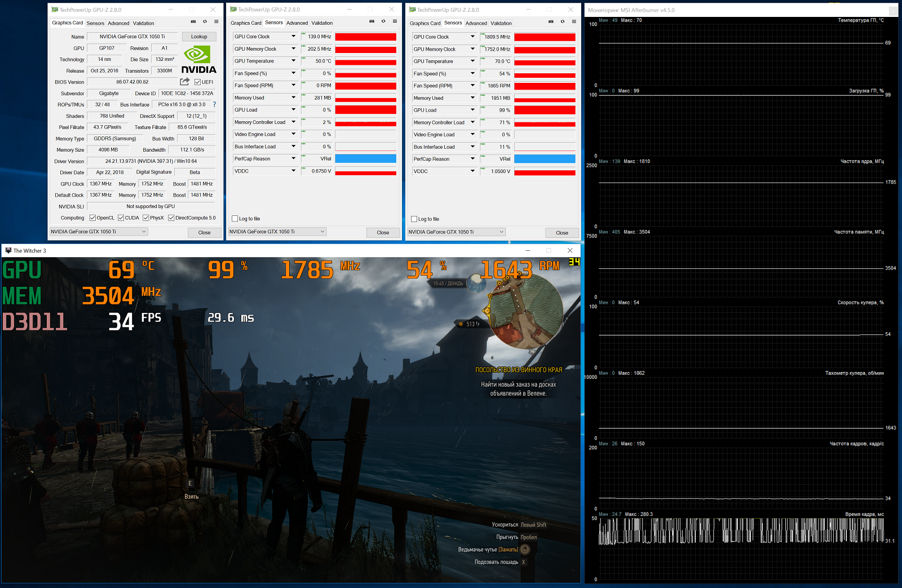Click The Witcher 3 window title icon
The width and height of the screenshot is (902, 588).
coord(8,250)
